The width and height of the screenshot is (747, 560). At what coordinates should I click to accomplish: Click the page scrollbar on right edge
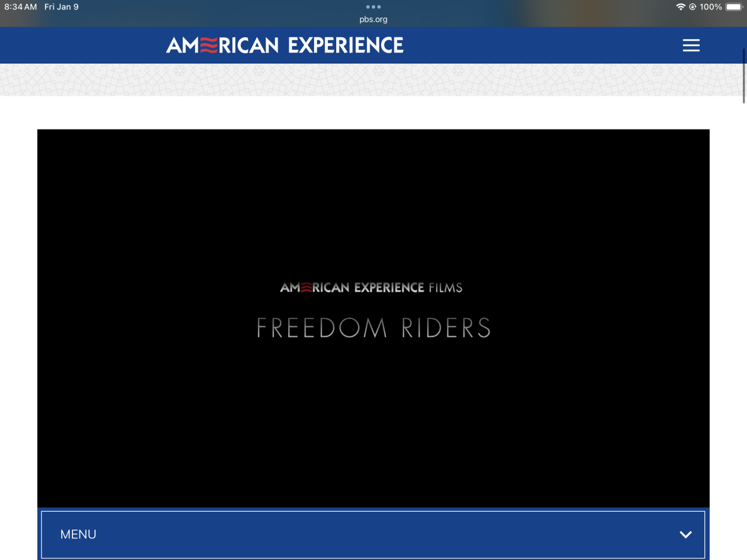click(743, 76)
